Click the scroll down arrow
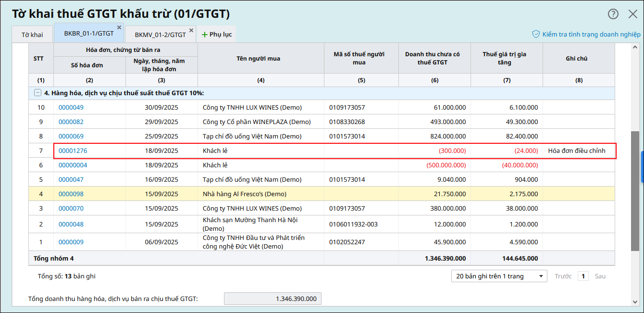 tap(635, 301)
